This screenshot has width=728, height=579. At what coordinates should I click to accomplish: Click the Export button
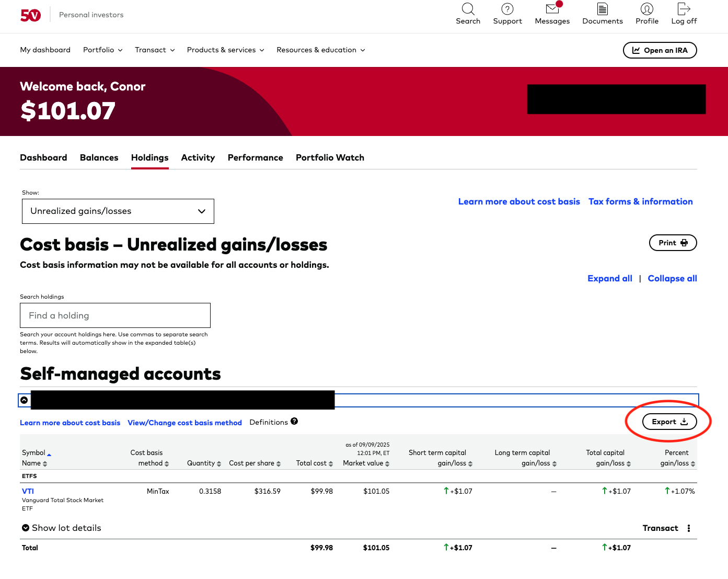tap(669, 422)
